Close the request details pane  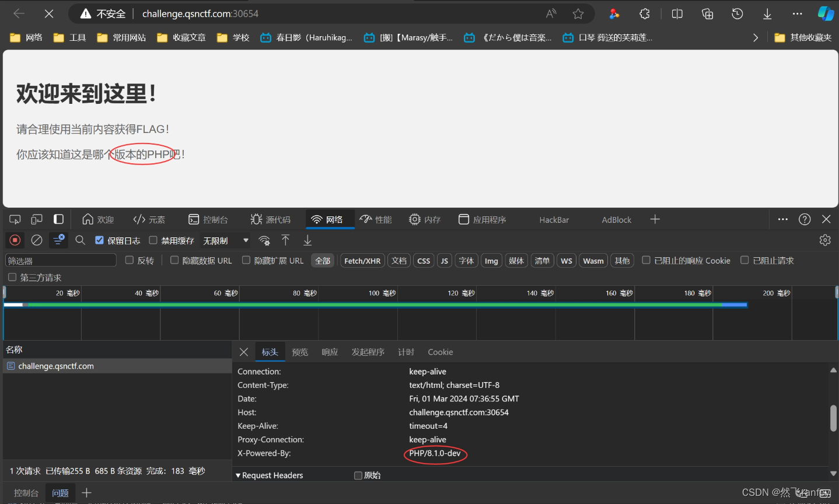point(244,352)
